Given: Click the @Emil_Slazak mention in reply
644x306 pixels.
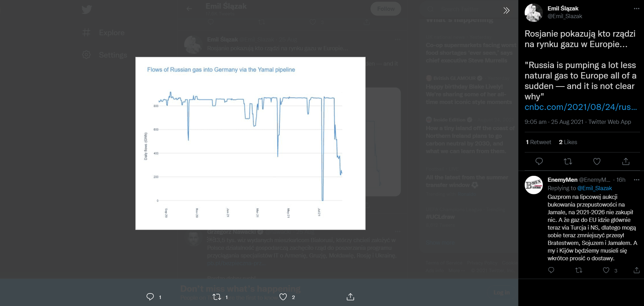Looking at the screenshot, I should click(594, 188).
